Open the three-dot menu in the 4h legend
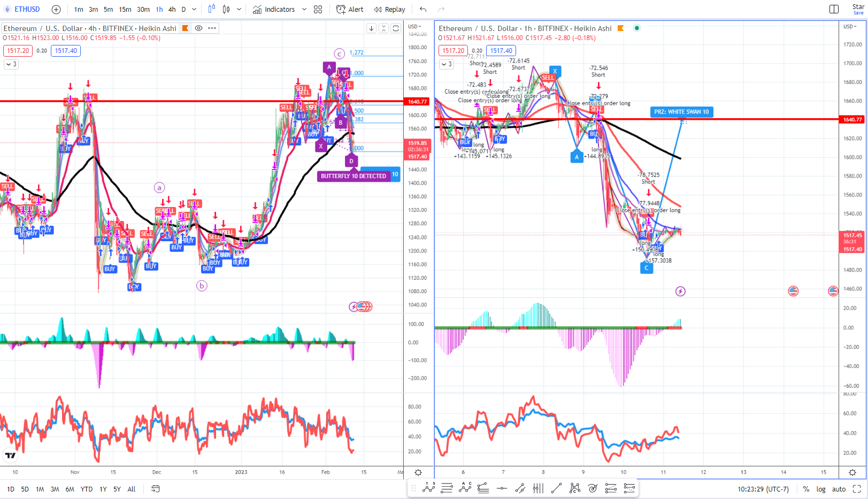868x499 pixels. point(212,28)
